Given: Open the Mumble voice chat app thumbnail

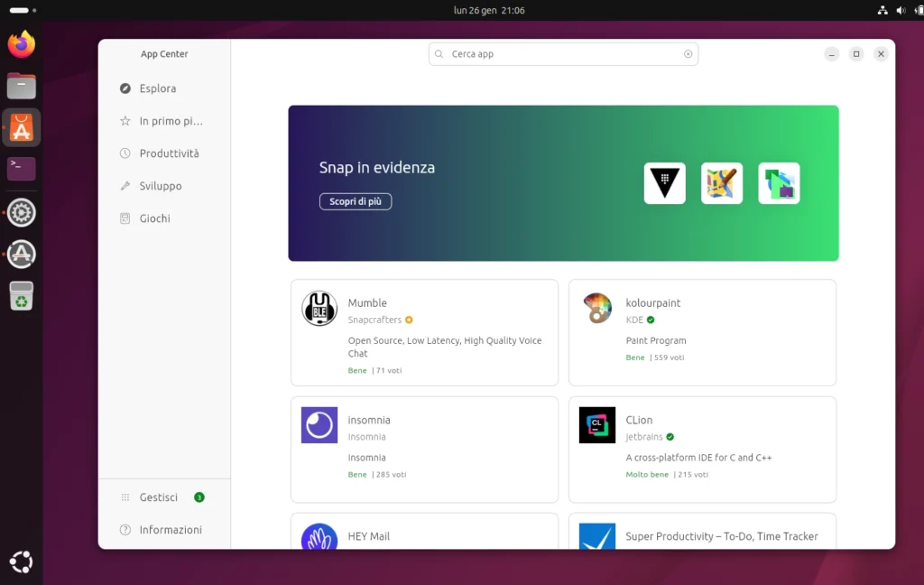Looking at the screenshot, I should point(320,308).
